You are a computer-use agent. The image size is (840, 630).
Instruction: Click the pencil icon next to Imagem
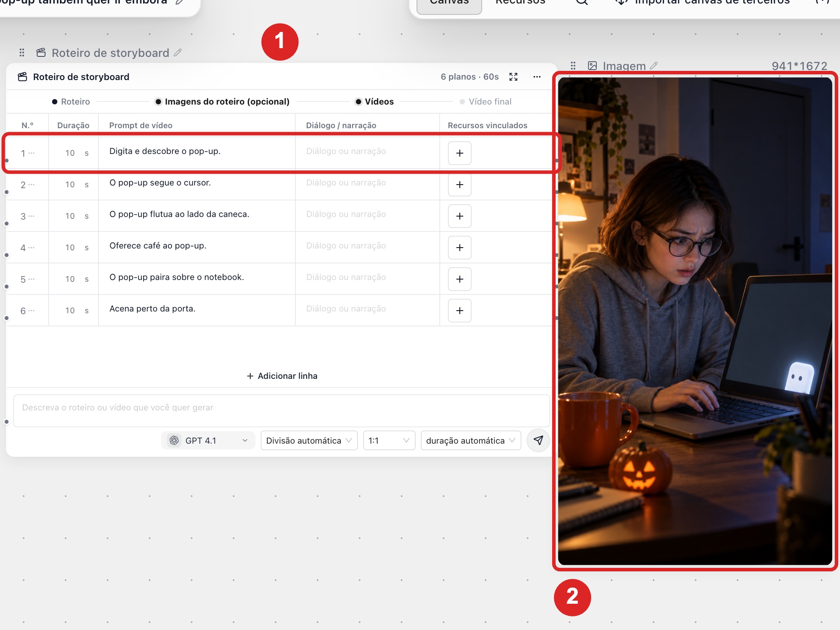click(654, 66)
